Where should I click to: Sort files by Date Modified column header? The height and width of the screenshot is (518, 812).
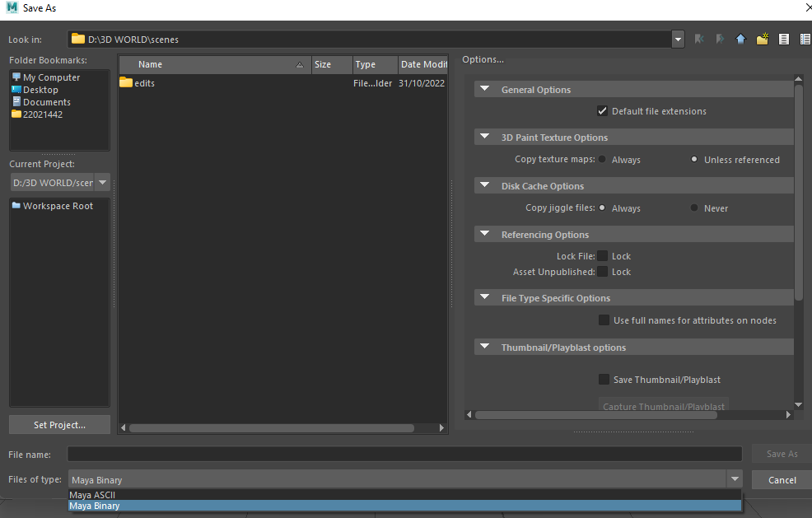tap(423, 65)
